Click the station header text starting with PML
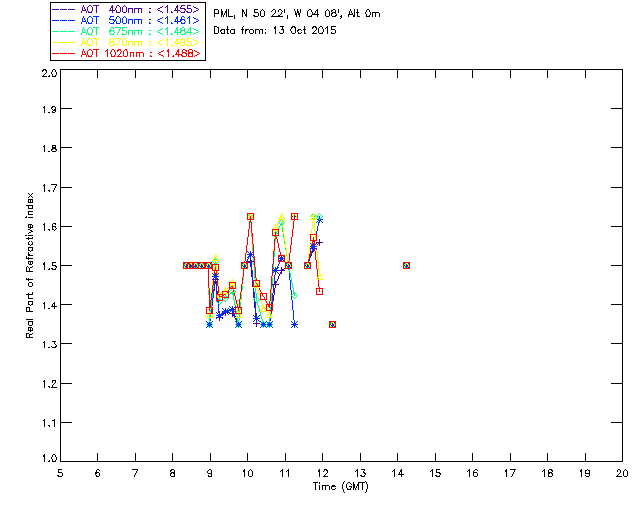This screenshot has width=640, height=512. [297, 14]
